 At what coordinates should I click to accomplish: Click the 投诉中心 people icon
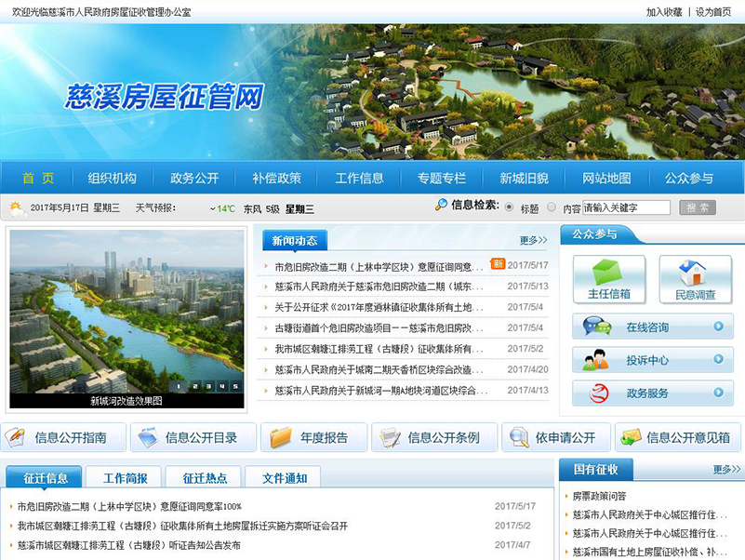(x=597, y=360)
